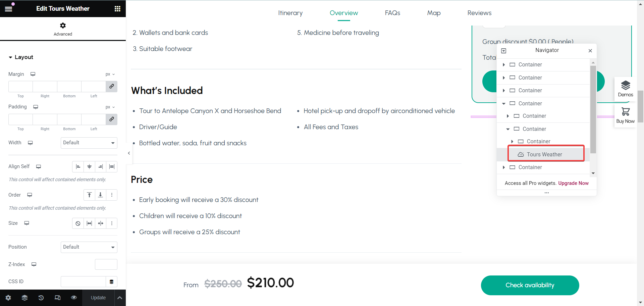Collapse the Layout section
The height and width of the screenshot is (306, 644).
point(21,57)
